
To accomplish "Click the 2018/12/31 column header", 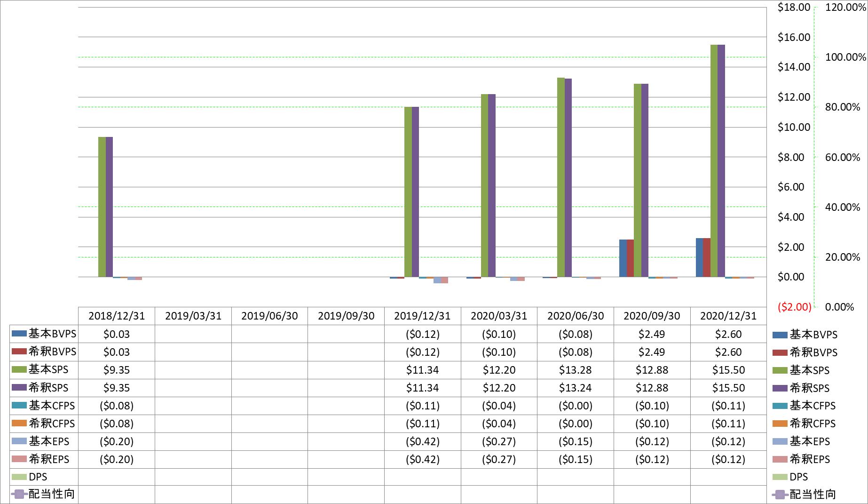I will pos(117,316).
